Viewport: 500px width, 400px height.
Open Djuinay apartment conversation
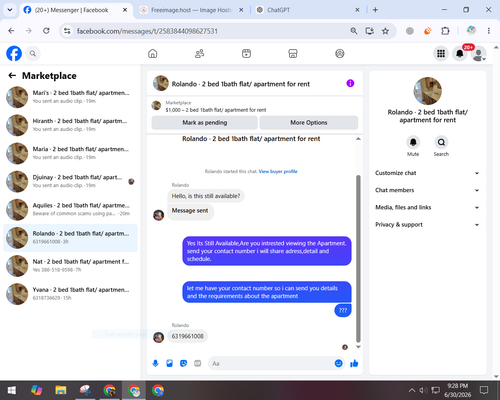point(70,181)
